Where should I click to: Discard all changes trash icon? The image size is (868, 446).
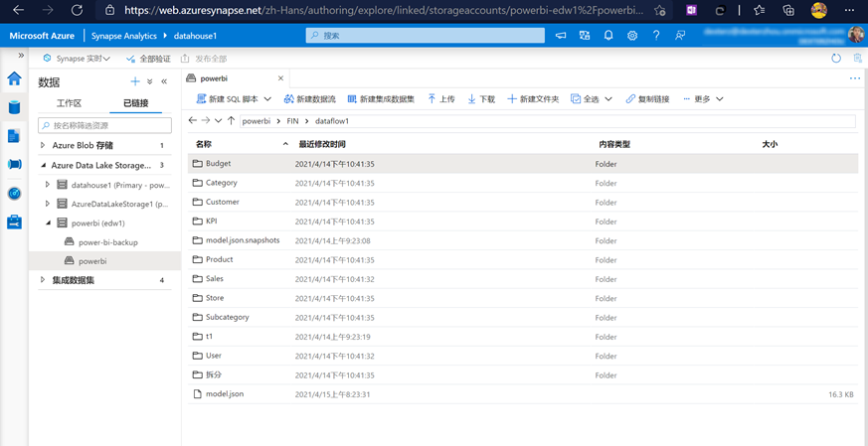coord(857,58)
